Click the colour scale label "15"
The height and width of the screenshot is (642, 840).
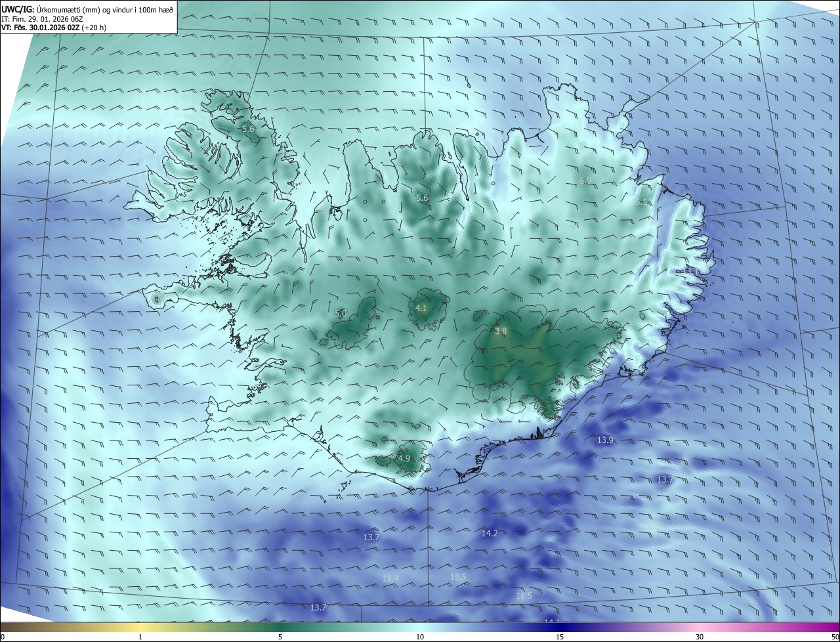click(560, 637)
